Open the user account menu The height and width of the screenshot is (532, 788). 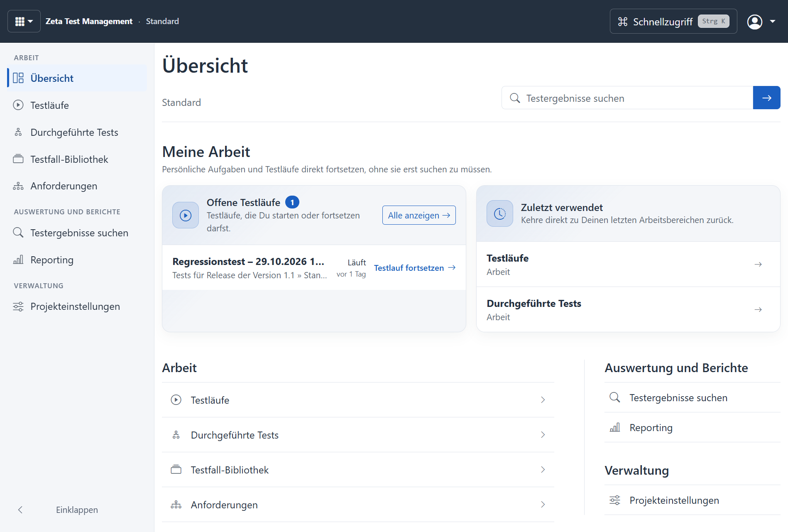coord(761,22)
